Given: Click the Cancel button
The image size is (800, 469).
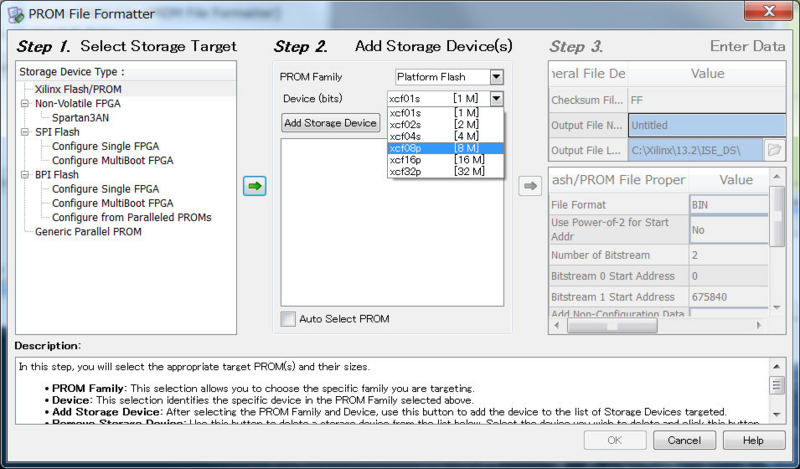Looking at the screenshot, I should (684, 440).
